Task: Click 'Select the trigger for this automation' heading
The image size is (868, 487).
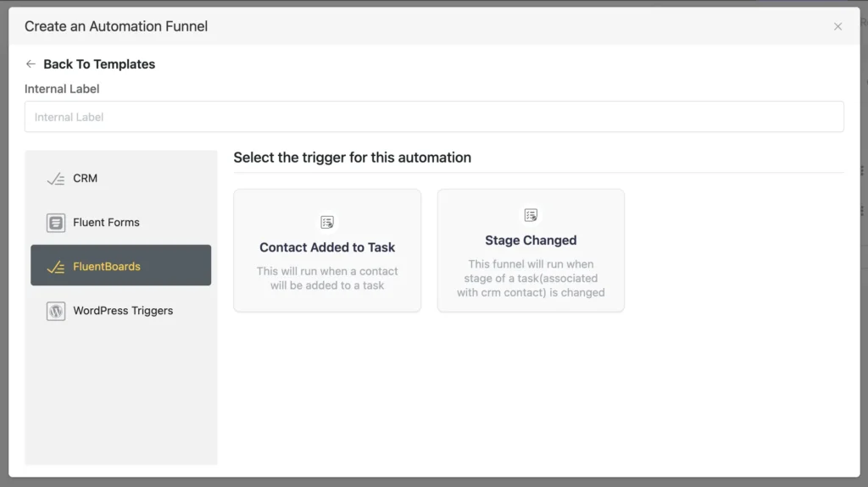Action: coord(352,158)
